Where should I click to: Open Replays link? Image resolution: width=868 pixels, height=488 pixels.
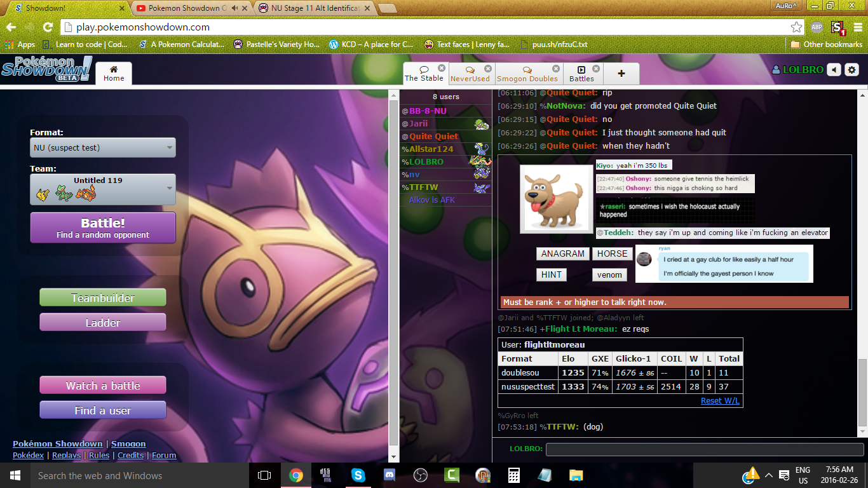point(67,455)
